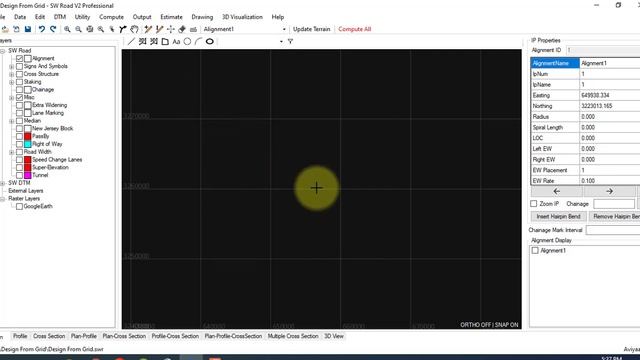Click the Insert Hairpin Bend button
The height and width of the screenshot is (360, 640).
pyautogui.click(x=558, y=216)
